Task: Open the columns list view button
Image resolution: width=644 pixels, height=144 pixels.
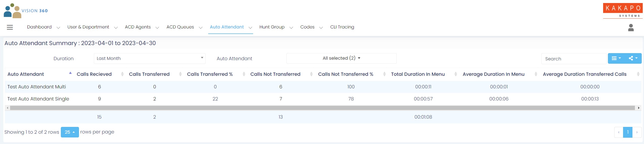Action: 616,58
